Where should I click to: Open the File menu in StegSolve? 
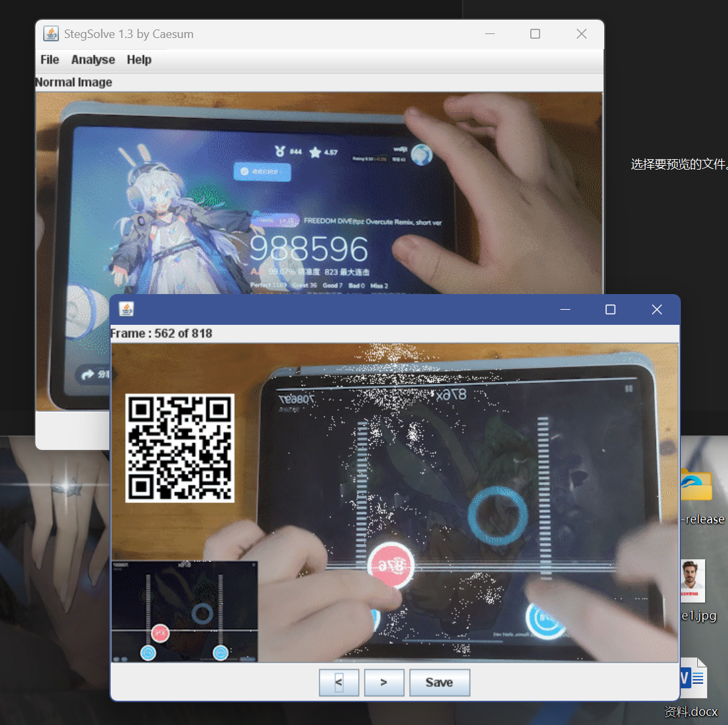(x=50, y=60)
